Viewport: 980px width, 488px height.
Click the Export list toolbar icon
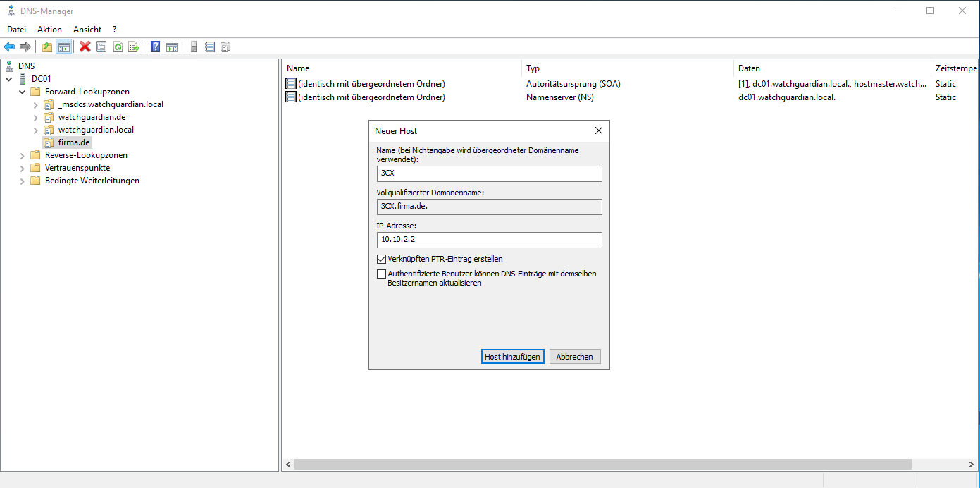pyautogui.click(x=134, y=47)
